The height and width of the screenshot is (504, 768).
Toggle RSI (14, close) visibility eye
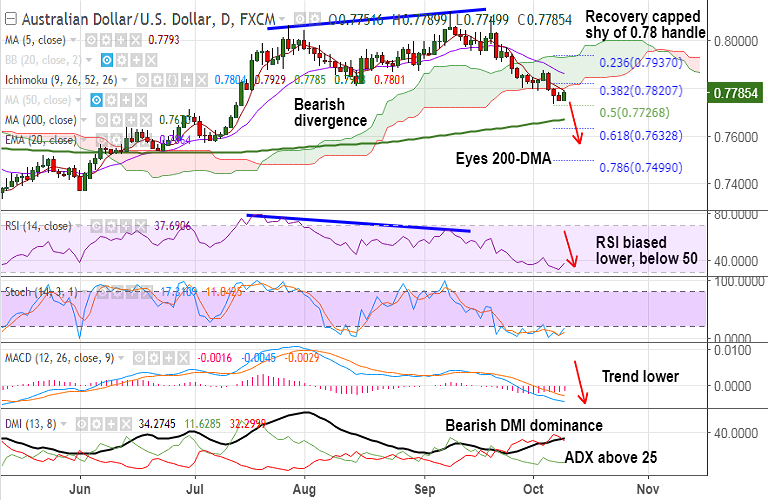96,226
